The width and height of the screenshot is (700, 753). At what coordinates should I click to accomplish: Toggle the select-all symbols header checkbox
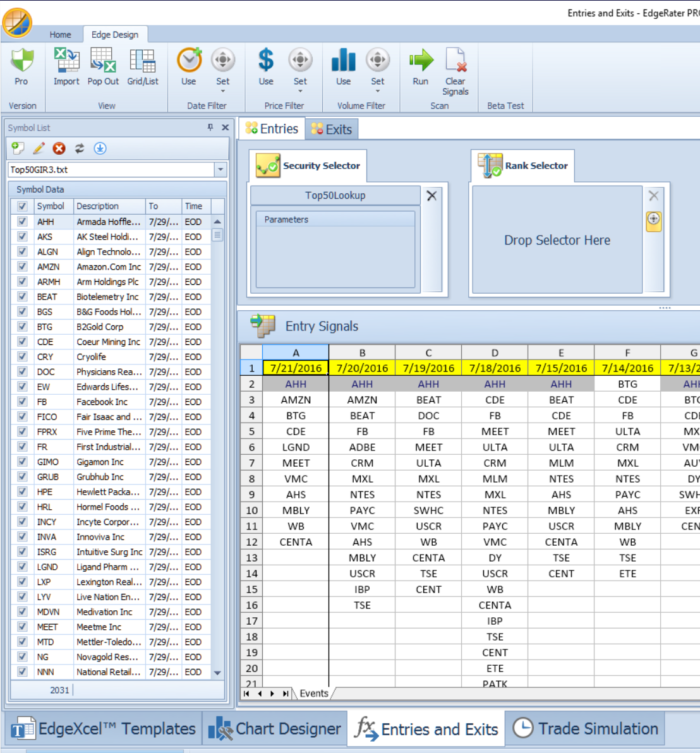(x=22, y=206)
